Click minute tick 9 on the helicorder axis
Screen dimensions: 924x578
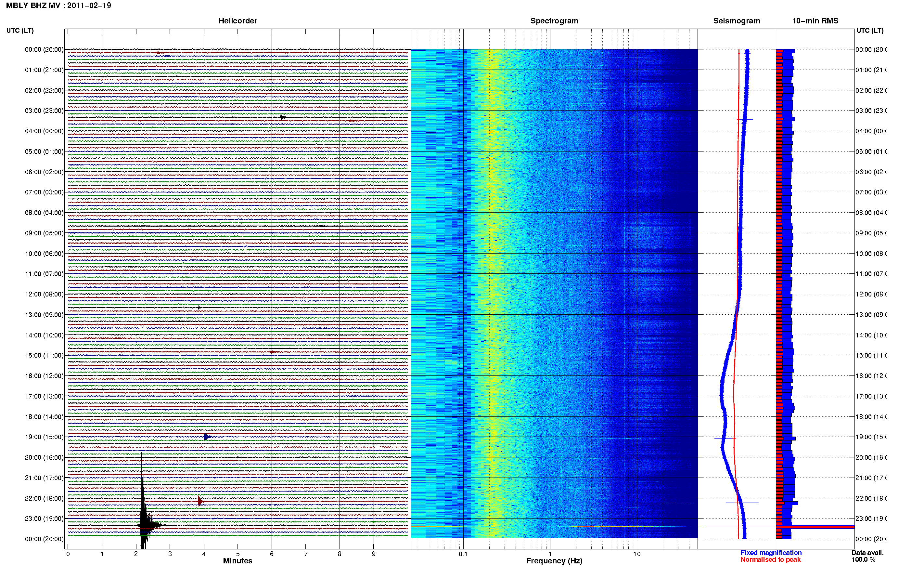(374, 554)
